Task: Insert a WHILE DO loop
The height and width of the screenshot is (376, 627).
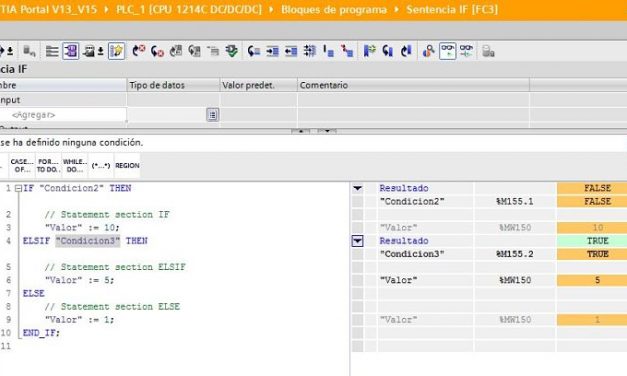Action: 75,165
